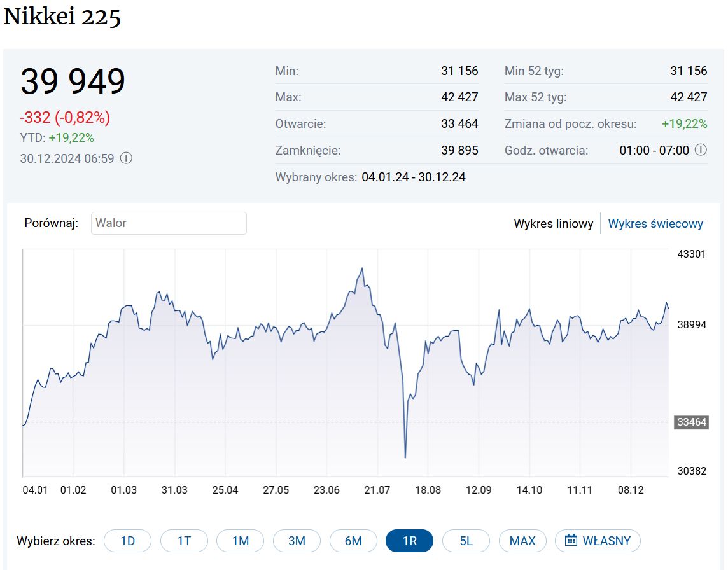Switch to the 5L period
This screenshot has height=570, width=728.
(x=466, y=541)
